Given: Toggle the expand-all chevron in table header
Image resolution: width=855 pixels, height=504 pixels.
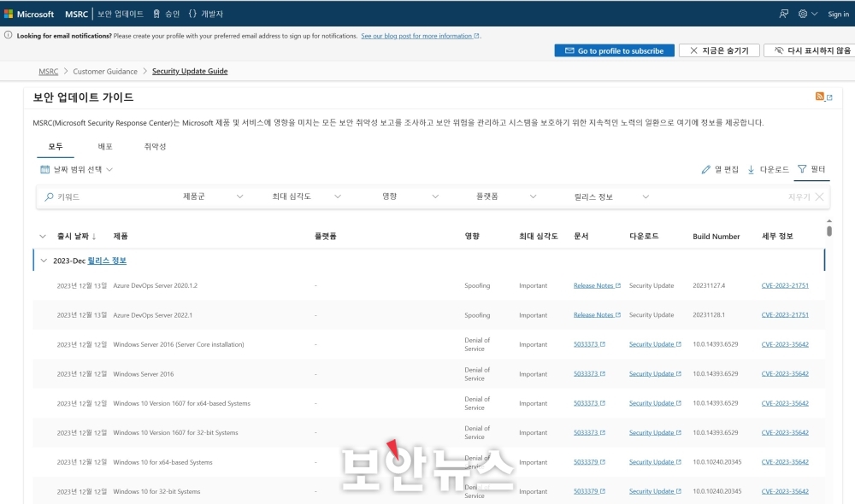Looking at the screenshot, I should point(43,236).
